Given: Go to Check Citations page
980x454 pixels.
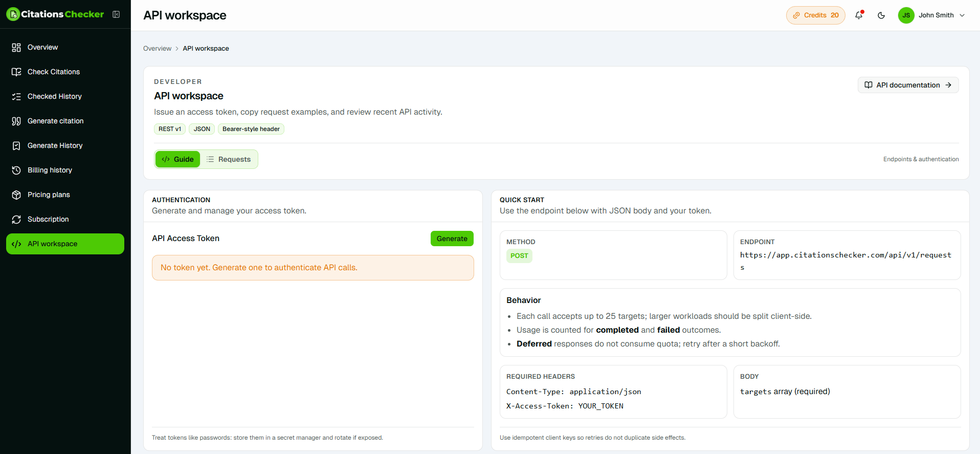Looking at the screenshot, I should point(65,72).
